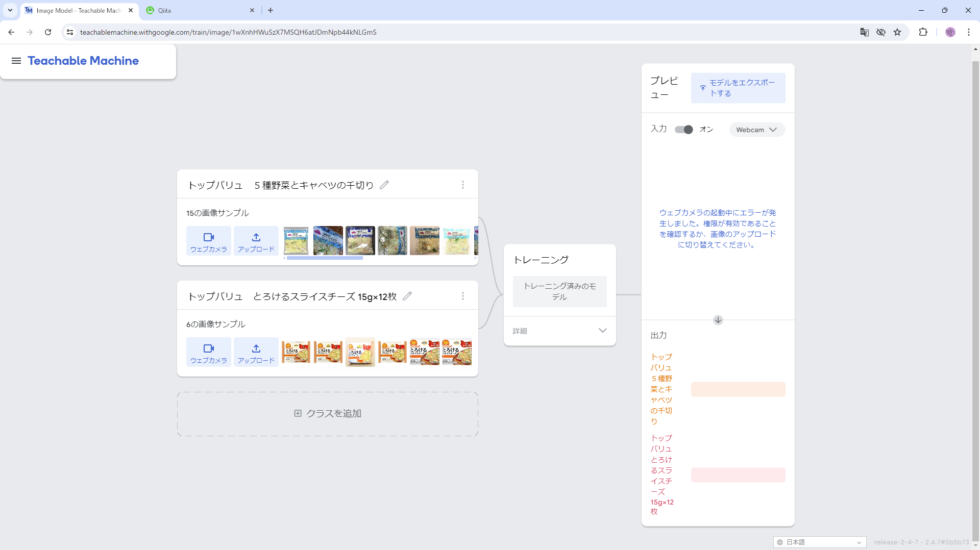Viewport: 980px width, 550px height.
Task: Expand the 詳細 training settings
Action: (559, 331)
